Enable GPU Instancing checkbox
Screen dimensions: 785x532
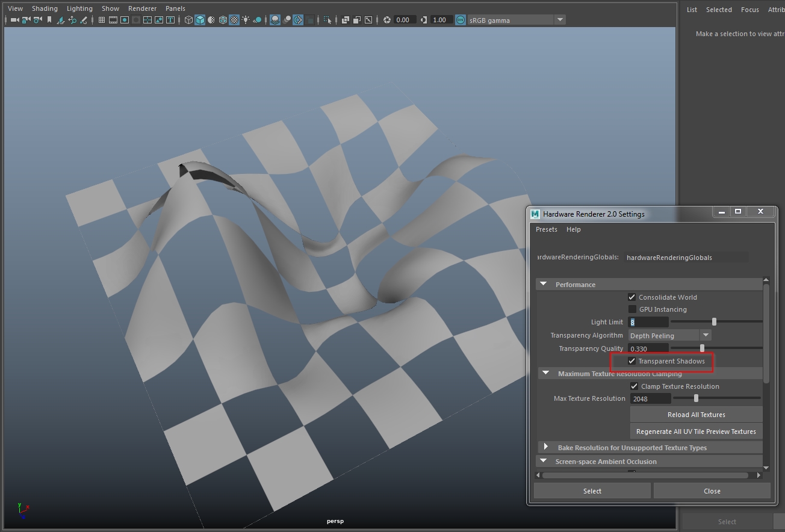[x=632, y=309]
